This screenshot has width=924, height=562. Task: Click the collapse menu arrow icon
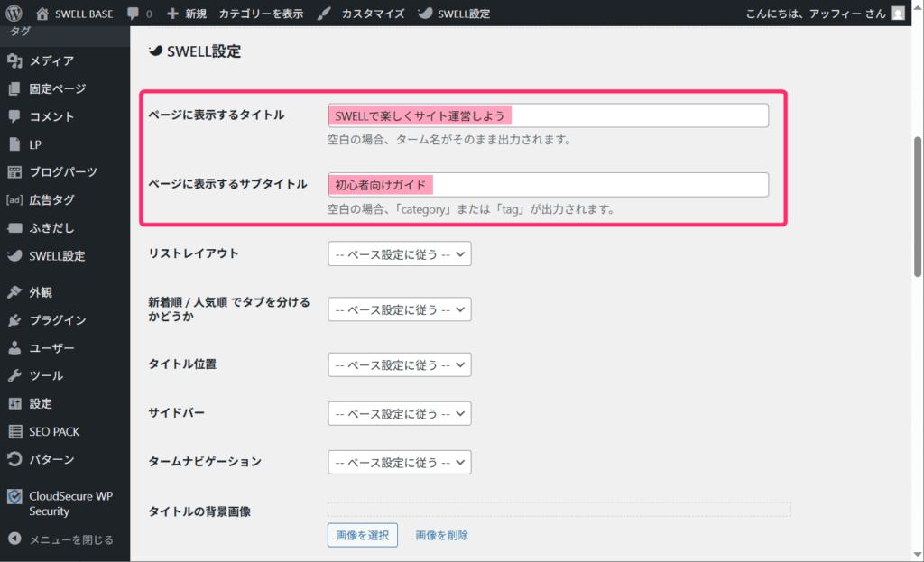pos(14,539)
